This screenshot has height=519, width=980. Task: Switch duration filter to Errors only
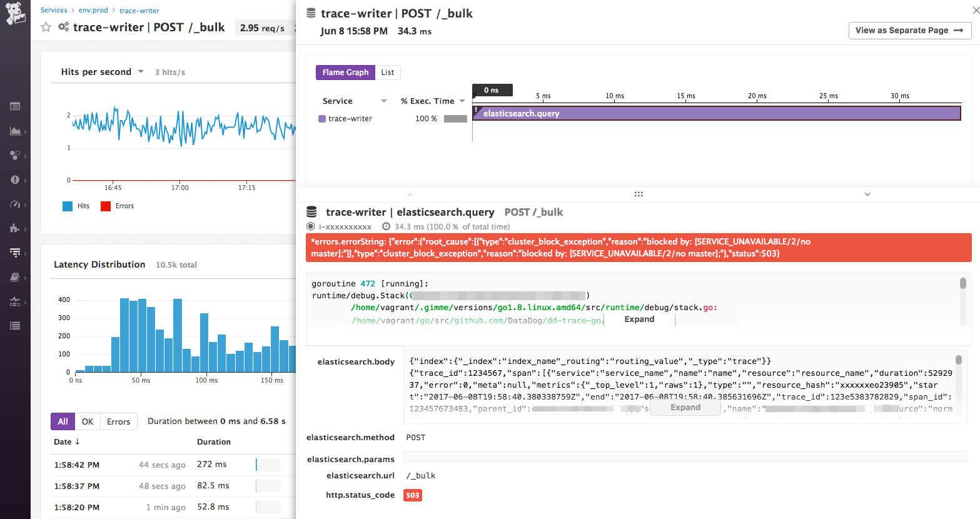point(118,421)
